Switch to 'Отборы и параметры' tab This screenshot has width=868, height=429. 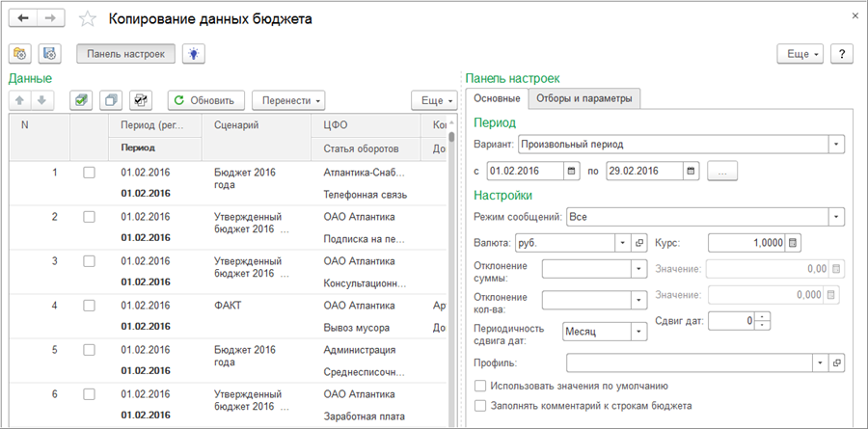point(583,98)
